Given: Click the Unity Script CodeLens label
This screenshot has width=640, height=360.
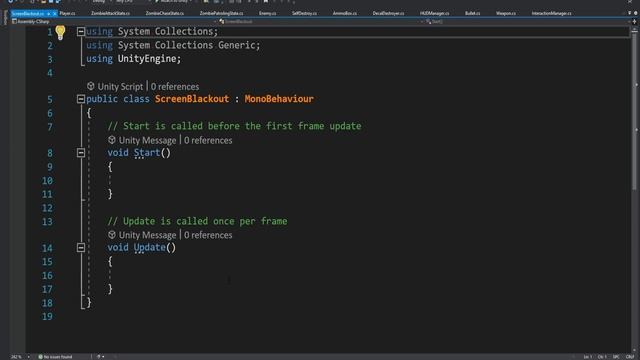Looking at the screenshot, I should 120,87.
